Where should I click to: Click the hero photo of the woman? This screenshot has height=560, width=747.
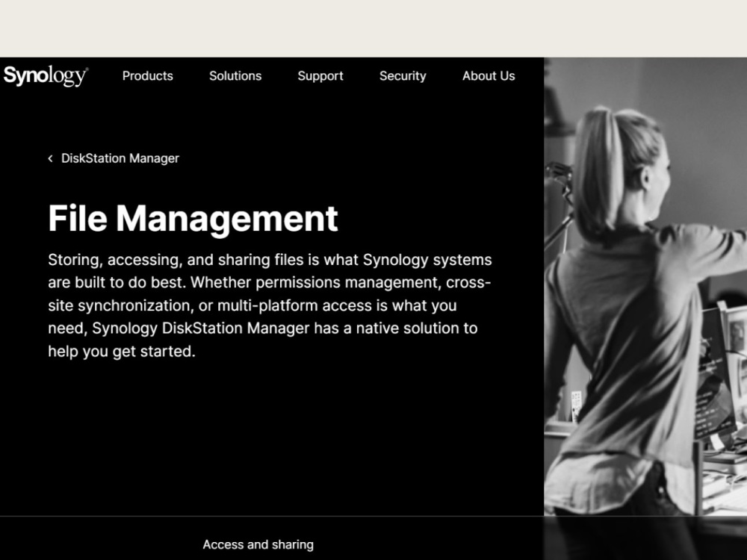click(x=645, y=287)
